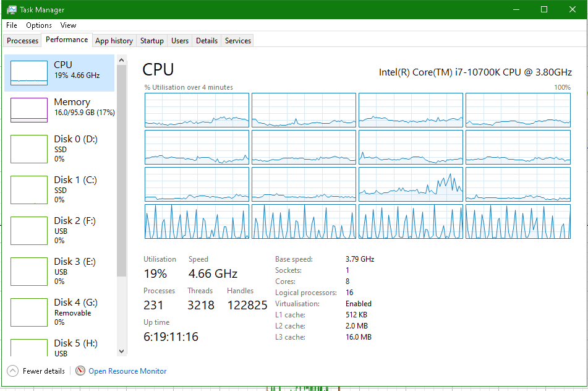This screenshot has width=588, height=391.
Task: Open the File menu
Action: (12, 25)
